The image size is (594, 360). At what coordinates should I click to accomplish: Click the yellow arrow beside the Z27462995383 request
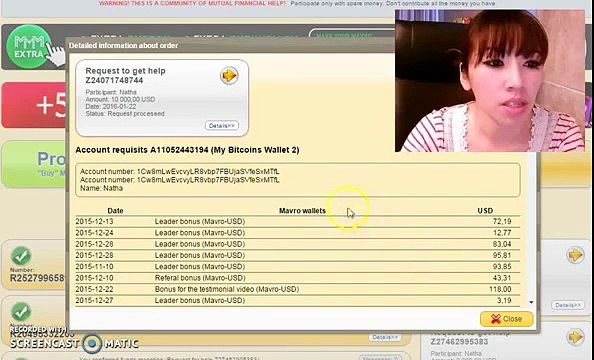click(x=575, y=337)
